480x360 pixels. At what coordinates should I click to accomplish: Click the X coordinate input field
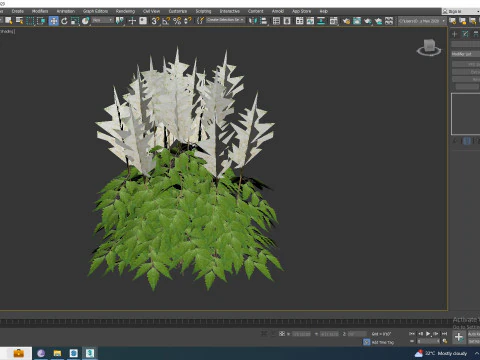[x=301, y=334]
